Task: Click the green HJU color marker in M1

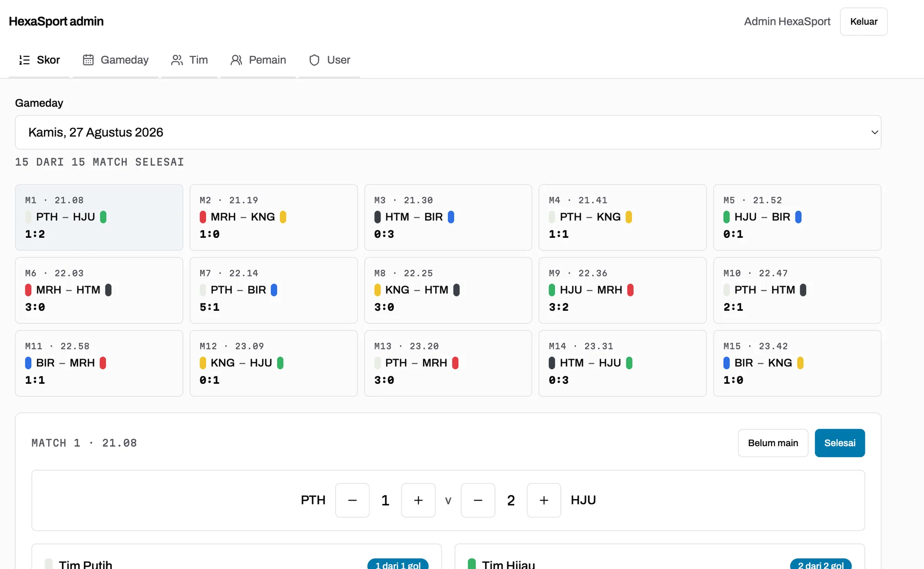Action: tap(103, 217)
